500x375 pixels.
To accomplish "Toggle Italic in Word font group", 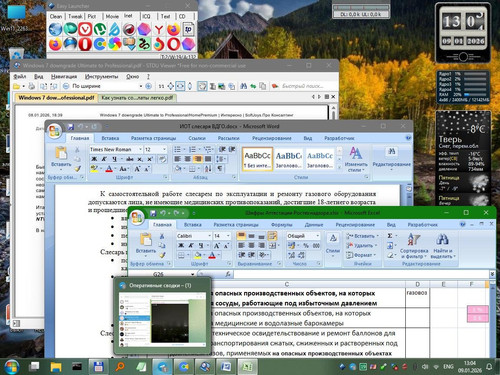I will click(x=104, y=159).
